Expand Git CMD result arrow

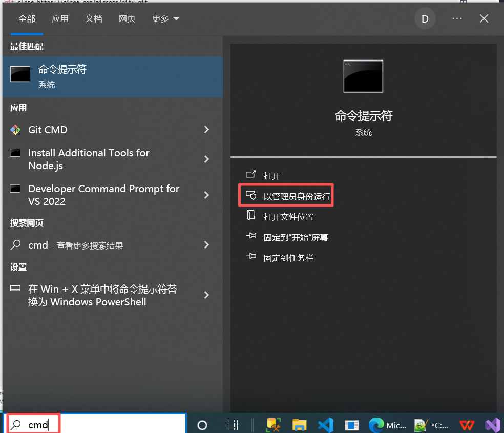coord(206,130)
